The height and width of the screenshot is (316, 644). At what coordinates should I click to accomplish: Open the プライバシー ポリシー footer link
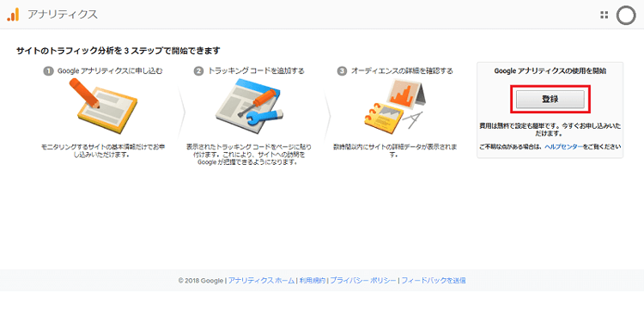[x=363, y=281]
